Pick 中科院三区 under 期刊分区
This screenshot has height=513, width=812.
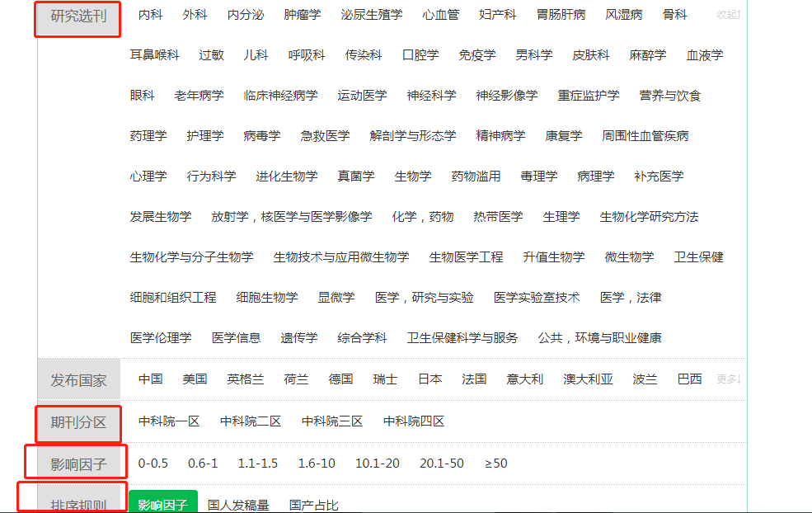point(333,421)
